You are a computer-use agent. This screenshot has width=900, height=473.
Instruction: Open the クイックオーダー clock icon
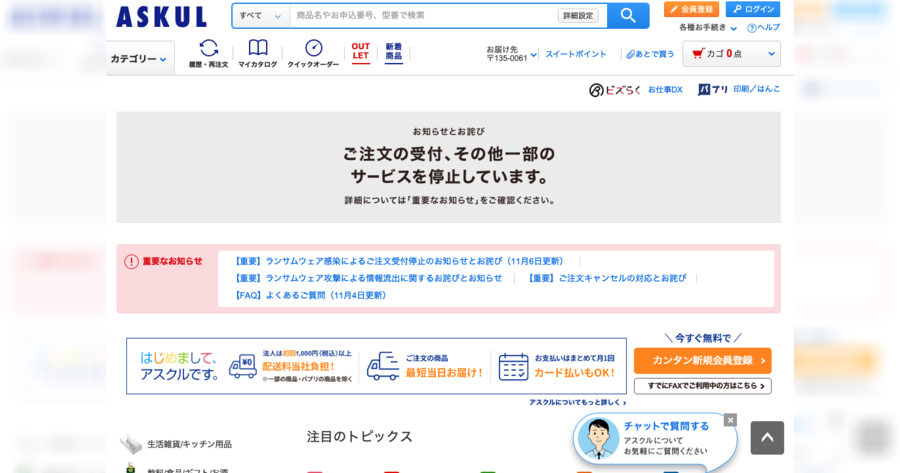[313, 54]
